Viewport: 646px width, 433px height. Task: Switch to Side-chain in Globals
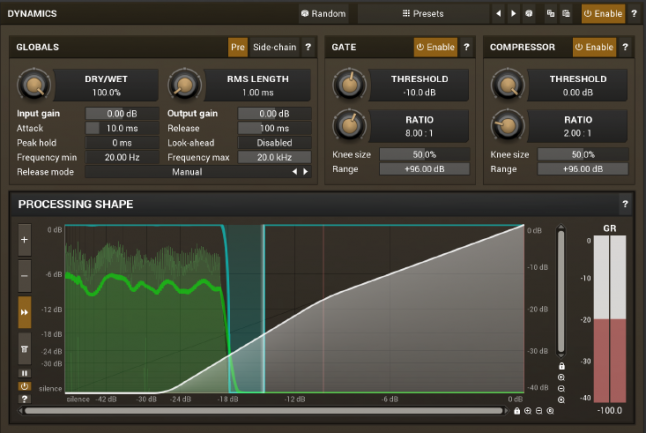[275, 47]
